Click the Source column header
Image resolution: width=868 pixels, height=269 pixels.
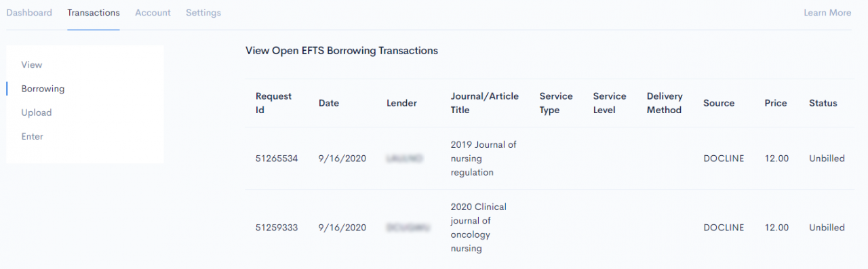tap(719, 103)
